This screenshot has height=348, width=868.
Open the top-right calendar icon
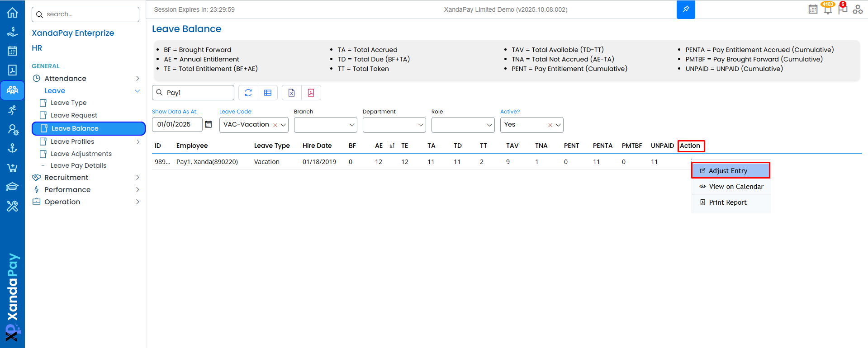point(813,9)
